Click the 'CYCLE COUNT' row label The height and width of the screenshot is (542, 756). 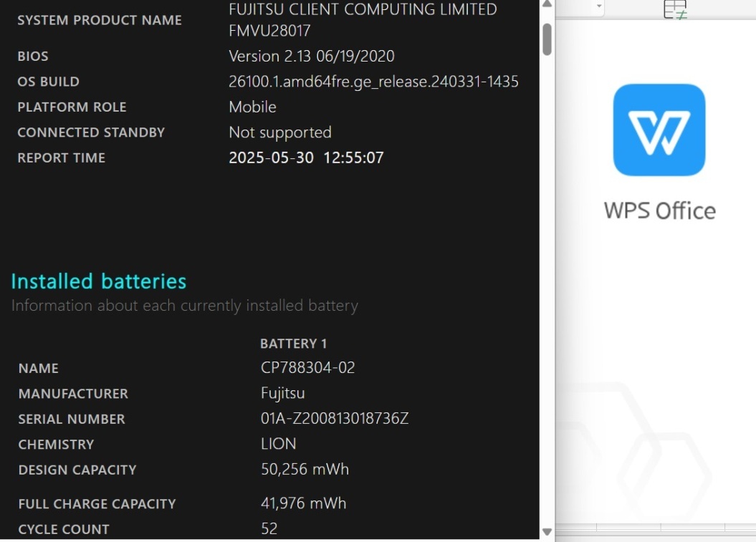click(x=64, y=530)
